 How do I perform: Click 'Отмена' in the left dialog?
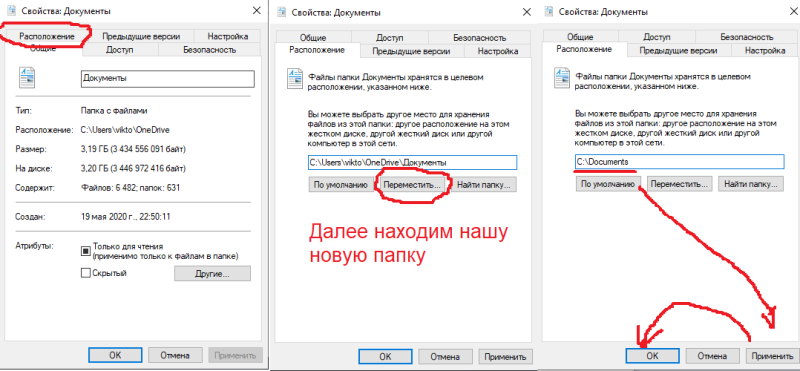click(175, 355)
